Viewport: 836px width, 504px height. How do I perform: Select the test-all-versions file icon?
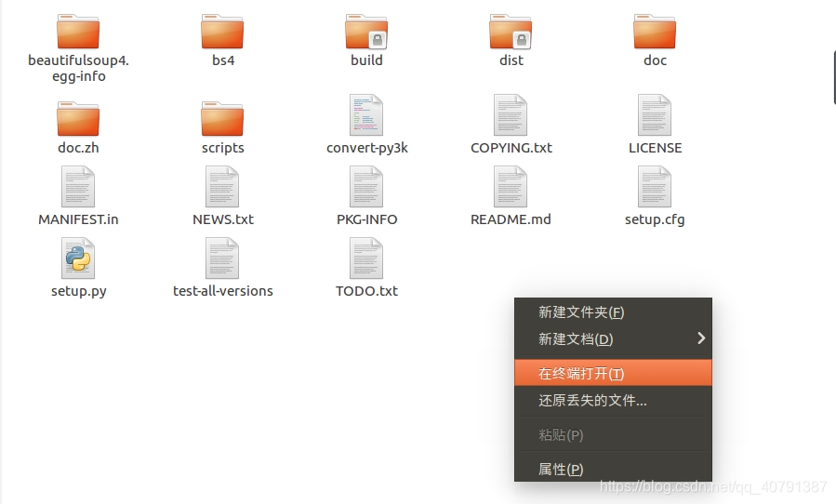[x=222, y=259]
